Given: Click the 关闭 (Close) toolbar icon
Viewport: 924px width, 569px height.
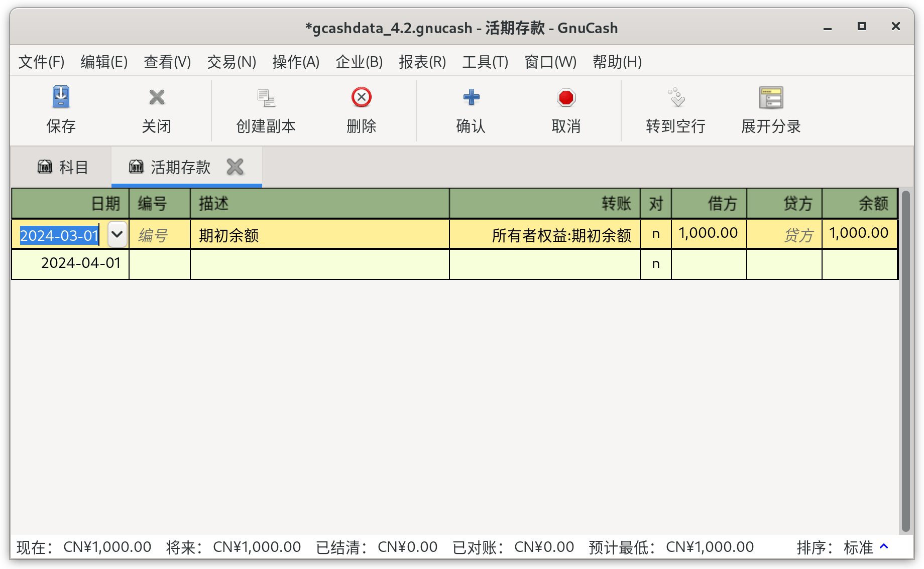Looking at the screenshot, I should tap(157, 97).
